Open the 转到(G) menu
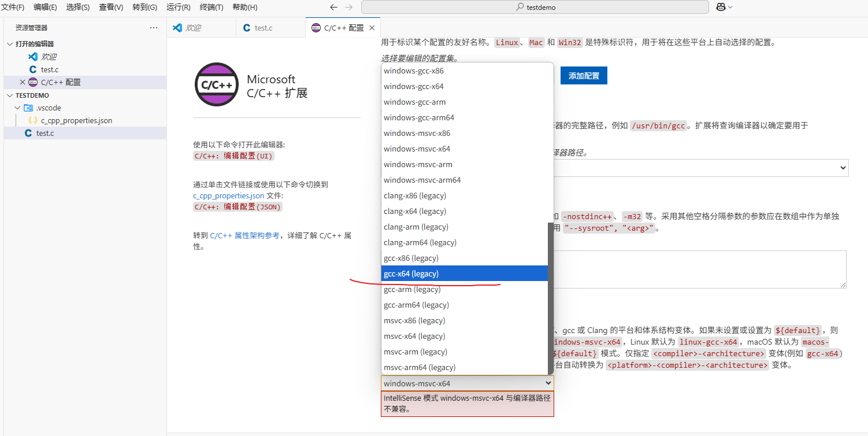 pyautogui.click(x=144, y=8)
